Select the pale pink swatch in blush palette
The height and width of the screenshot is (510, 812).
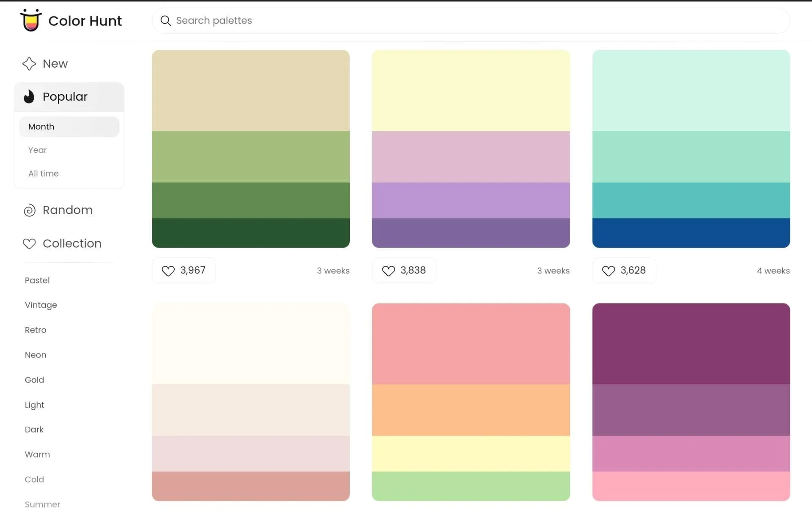[x=251, y=454]
